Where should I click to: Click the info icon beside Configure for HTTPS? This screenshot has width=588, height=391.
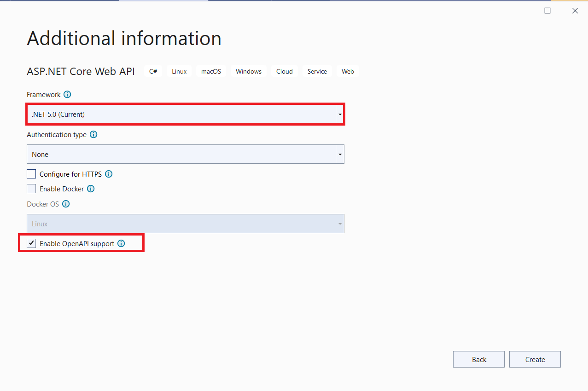109,174
